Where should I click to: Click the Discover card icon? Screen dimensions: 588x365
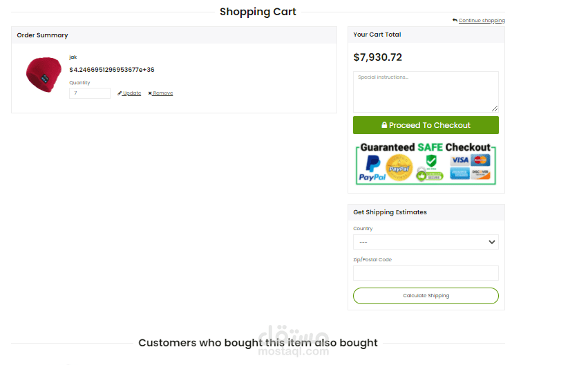pyautogui.click(x=480, y=173)
